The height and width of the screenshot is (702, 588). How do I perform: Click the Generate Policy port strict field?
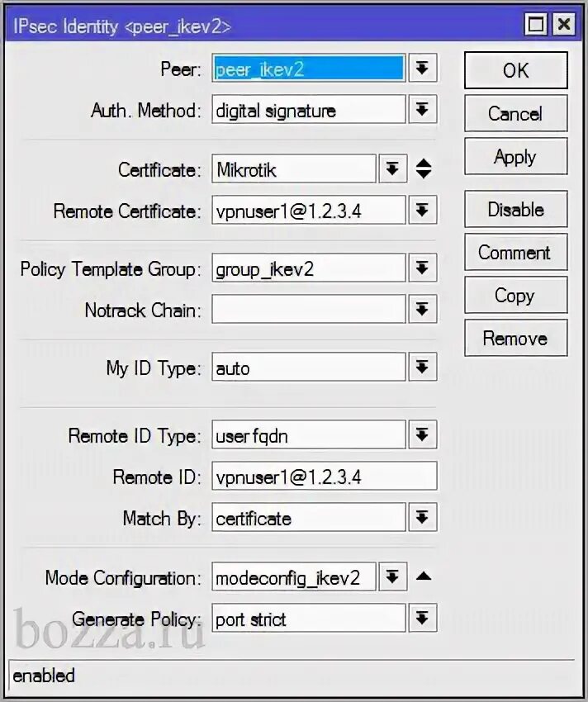(309, 619)
